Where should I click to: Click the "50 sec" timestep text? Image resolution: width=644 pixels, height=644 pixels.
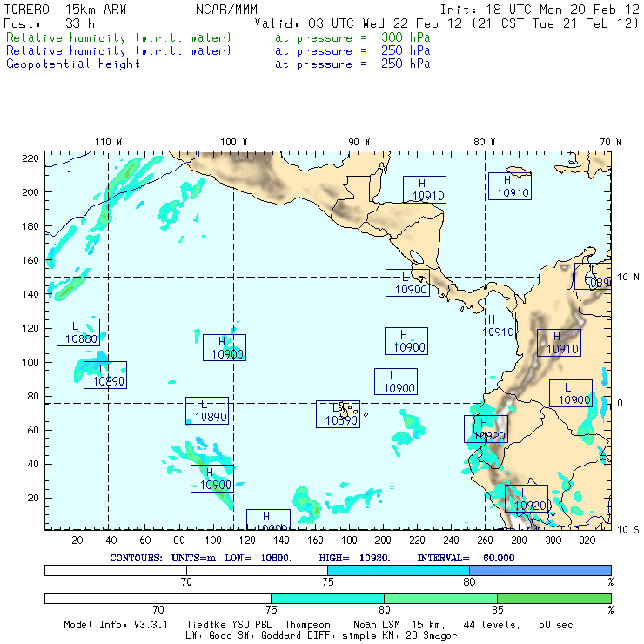tap(556, 625)
